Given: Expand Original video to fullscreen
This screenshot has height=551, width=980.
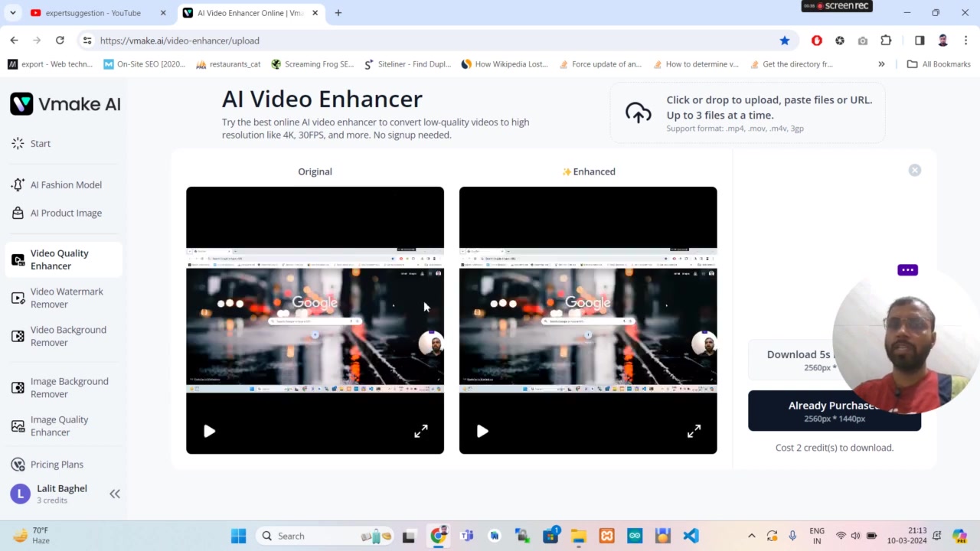Looking at the screenshot, I should pyautogui.click(x=421, y=432).
